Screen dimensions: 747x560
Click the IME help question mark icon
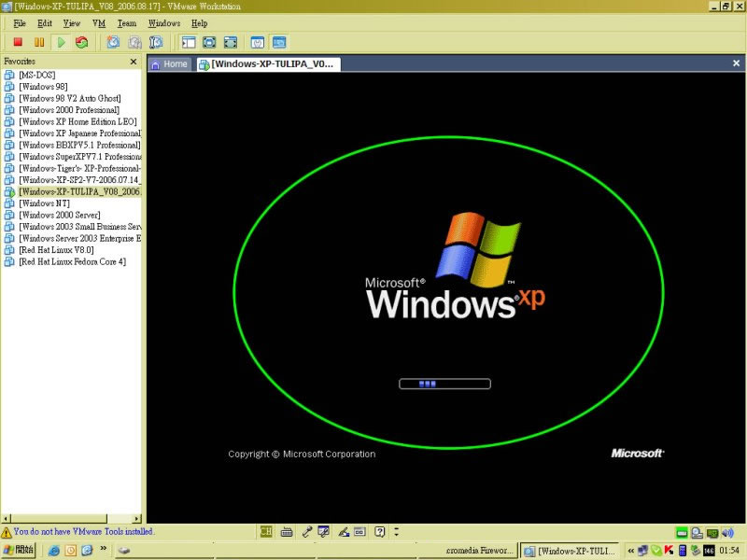(380, 531)
